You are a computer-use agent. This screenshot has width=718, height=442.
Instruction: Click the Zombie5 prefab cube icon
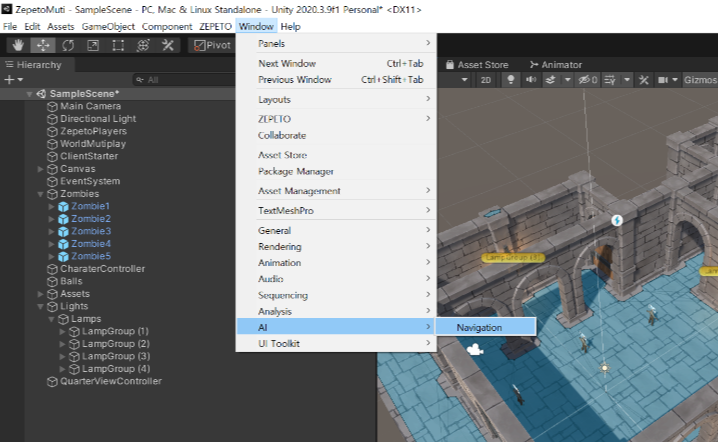click(x=63, y=256)
